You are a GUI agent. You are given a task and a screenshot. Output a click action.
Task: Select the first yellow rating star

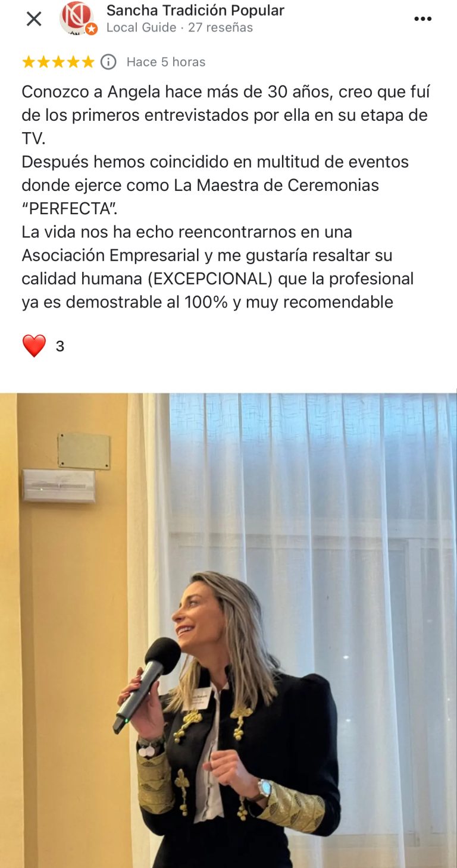point(29,62)
